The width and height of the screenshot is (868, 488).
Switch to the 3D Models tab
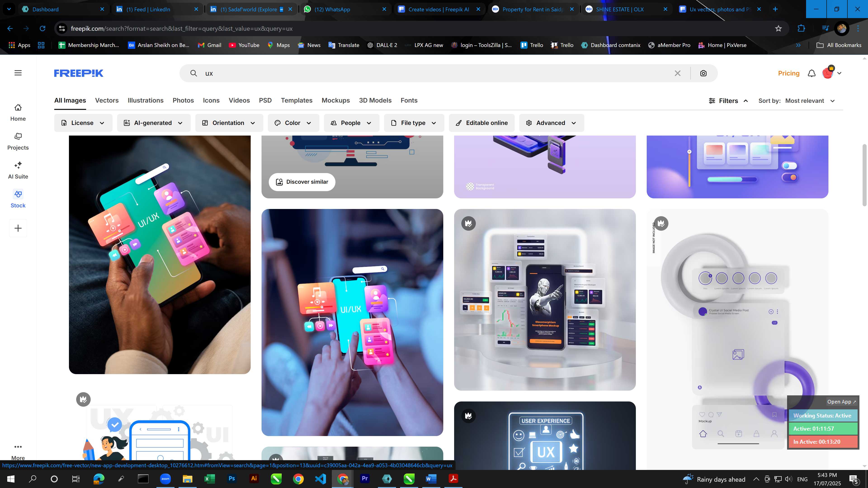pyautogui.click(x=375, y=100)
